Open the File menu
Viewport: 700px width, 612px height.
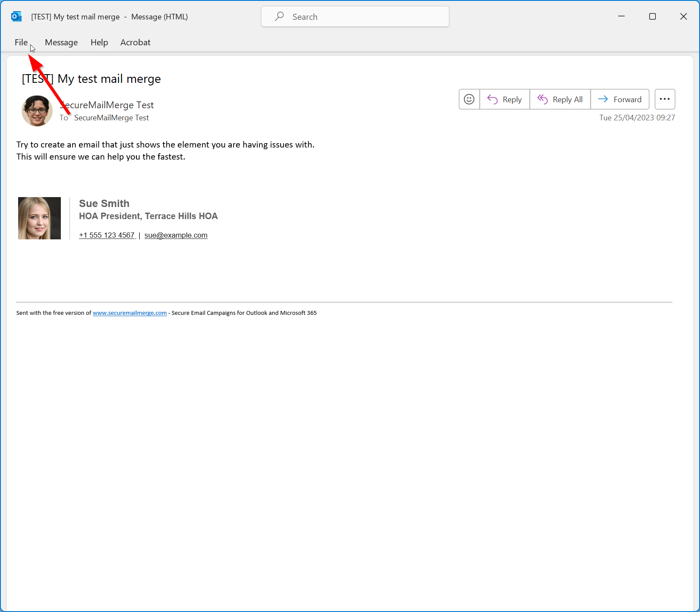tap(21, 42)
